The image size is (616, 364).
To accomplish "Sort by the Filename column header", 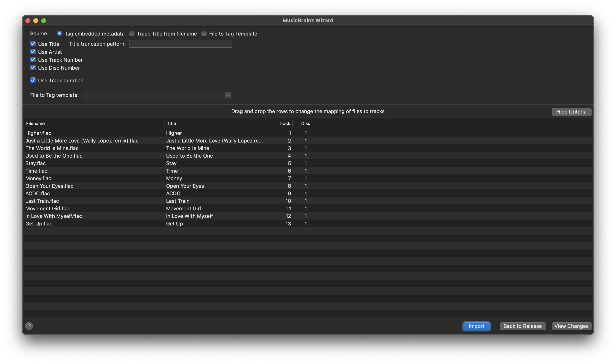I will [94, 123].
